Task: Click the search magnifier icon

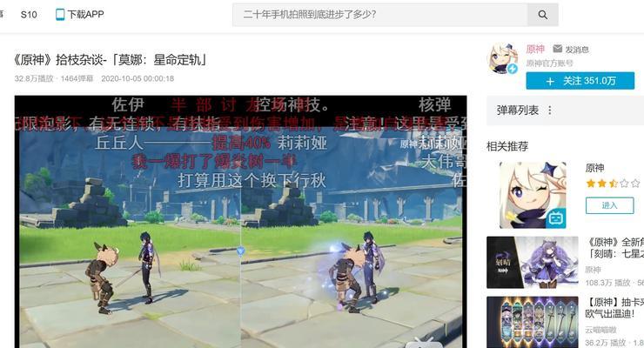Action: pyautogui.click(x=542, y=15)
